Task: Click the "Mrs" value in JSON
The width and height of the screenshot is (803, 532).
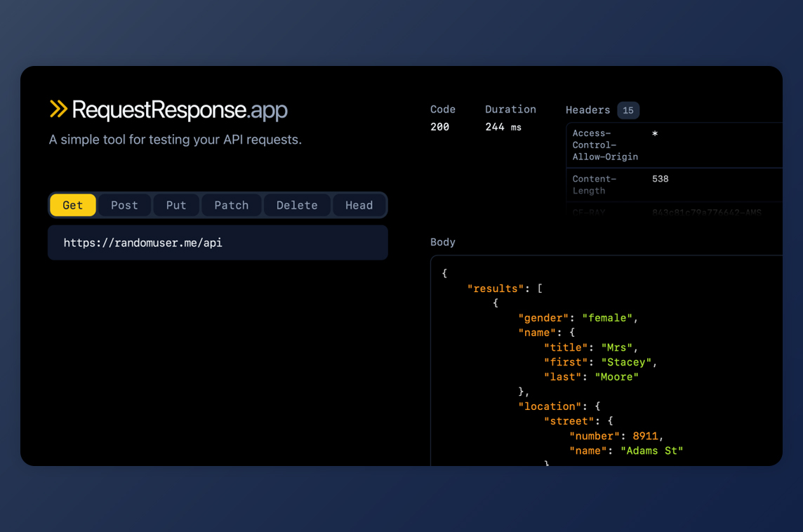Action: pyautogui.click(x=616, y=347)
